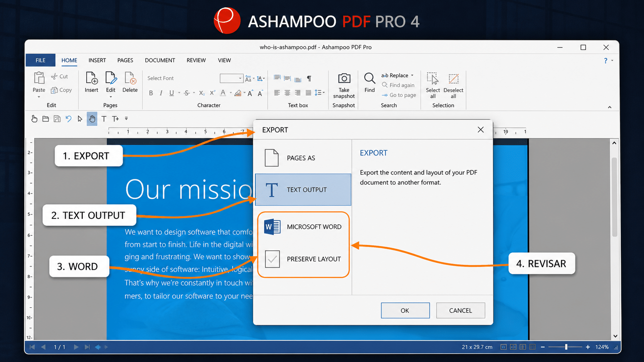Click the open folder quick access icon
644x362 pixels.
click(45, 119)
